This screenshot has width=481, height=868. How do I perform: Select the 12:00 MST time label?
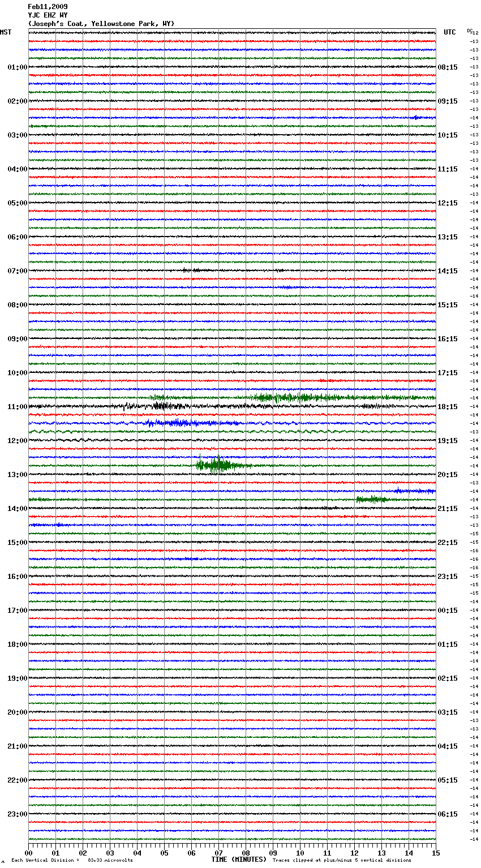pyautogui.click(x=18, y=441)
